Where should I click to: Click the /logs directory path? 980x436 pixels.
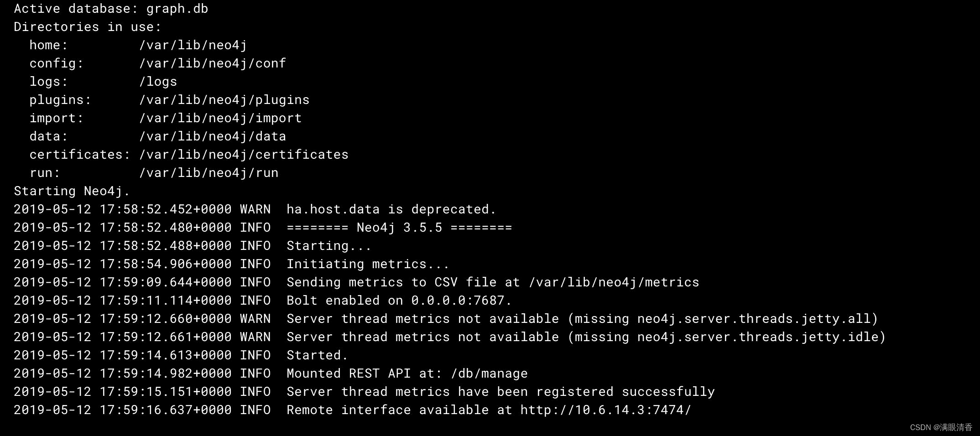[158, 82]
